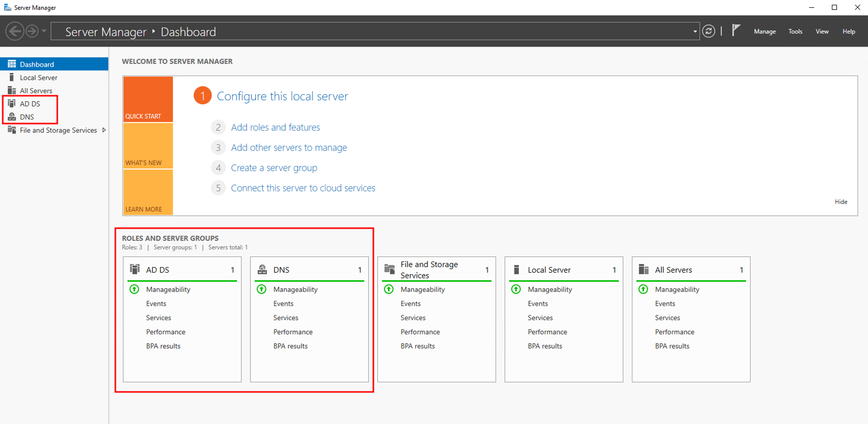This screenshot has height=424, width=868.
Task: Click the back navigation arrow
Action: click(15, 31)
